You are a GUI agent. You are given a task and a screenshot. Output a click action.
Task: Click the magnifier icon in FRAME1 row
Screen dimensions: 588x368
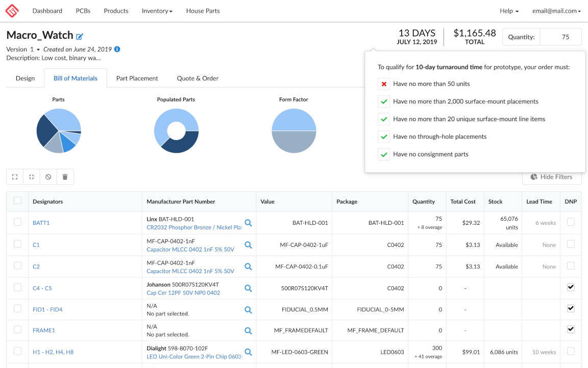(x=248, y=331)
